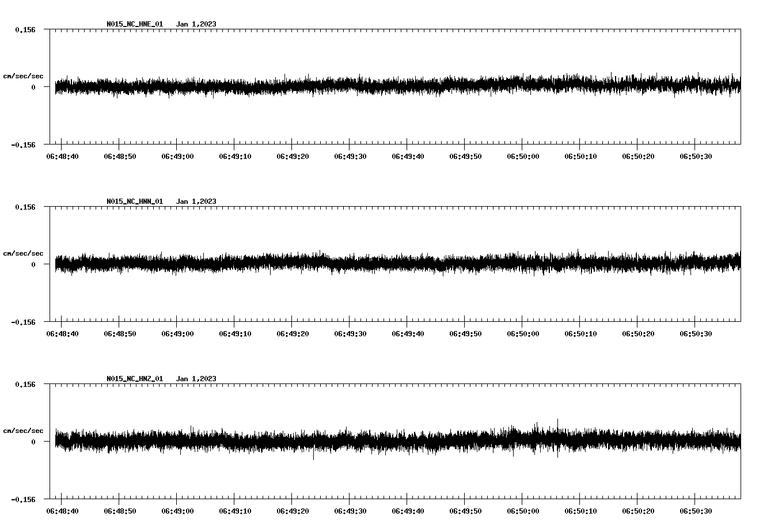The height and width of the screenshot is (532, 782).
Task: Select the N015_NC_HNN_01 channel label
Action: tap(134, 202)
